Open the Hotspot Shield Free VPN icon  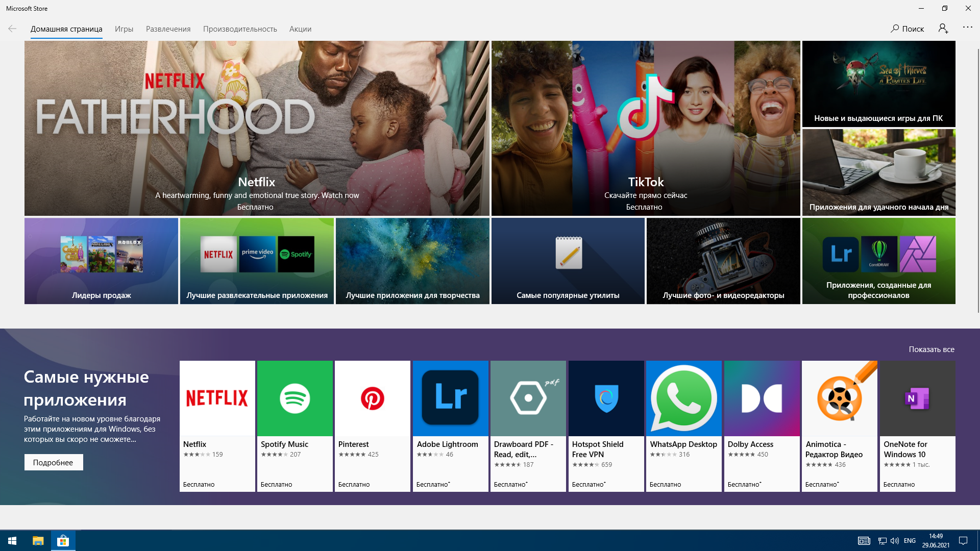[606, 398]
